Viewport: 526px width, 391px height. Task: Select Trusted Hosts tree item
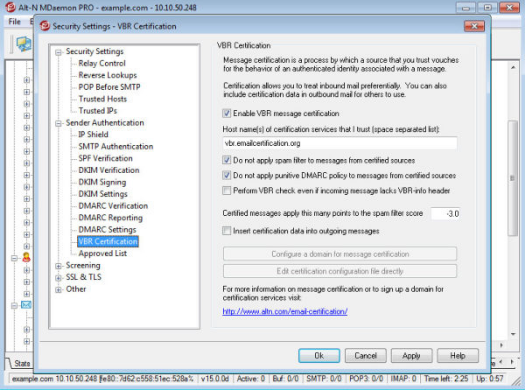click(102, 99)
